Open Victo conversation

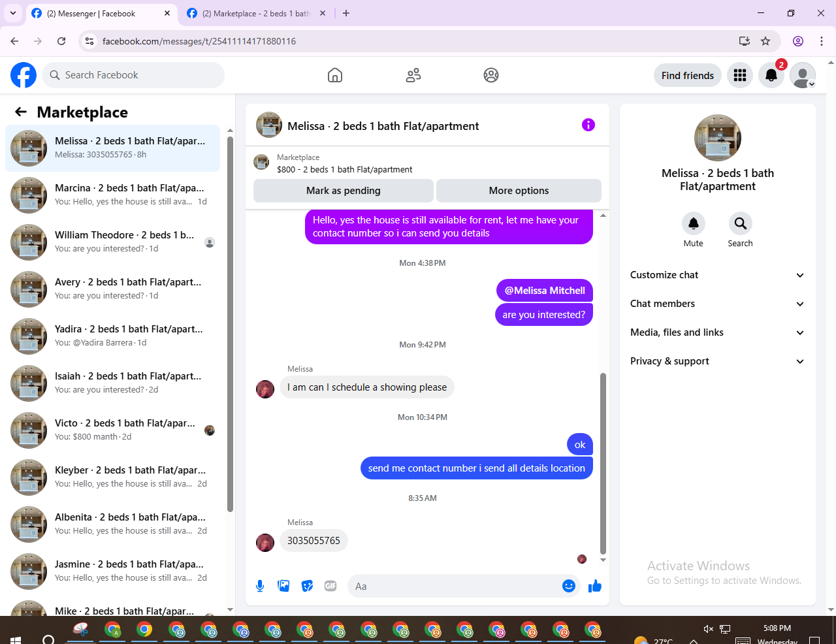(x=112, y=430)
